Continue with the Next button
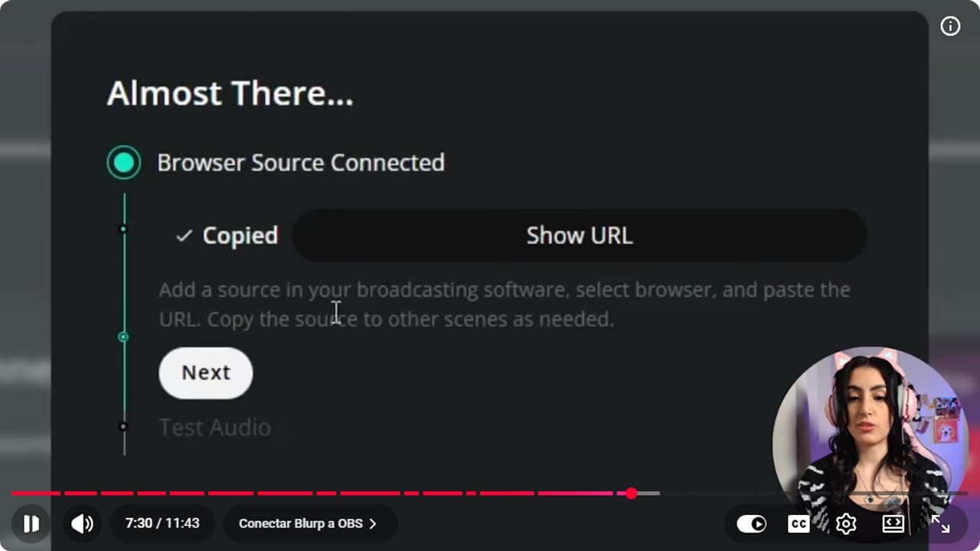 coord(206,373)
